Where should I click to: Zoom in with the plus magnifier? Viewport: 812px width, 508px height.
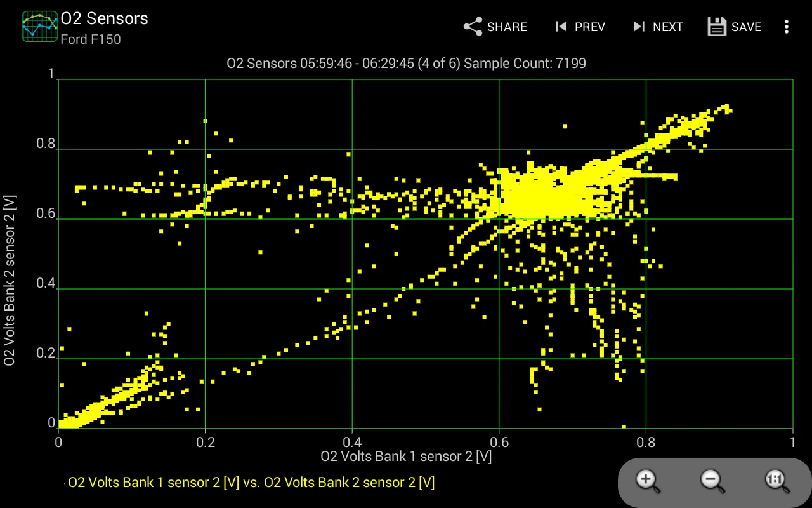pos(648,481)
